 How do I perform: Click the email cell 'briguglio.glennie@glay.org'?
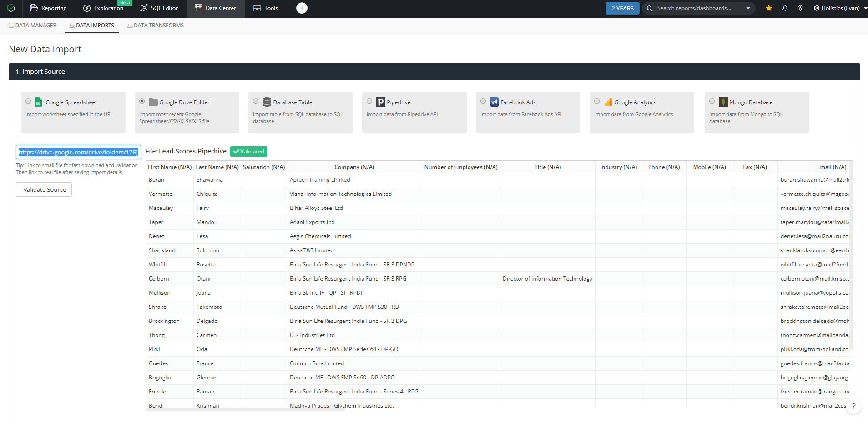pyautogui.click(x=814, y=378)
